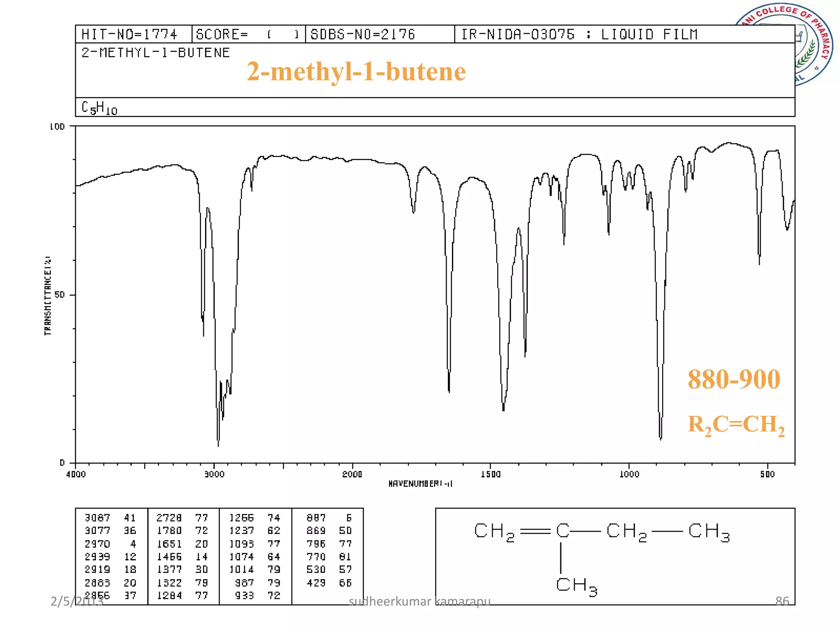Click the WAVENUMBER horizontal axis title
The height and width of the screenshot is (630, 840).
(420, 484)
